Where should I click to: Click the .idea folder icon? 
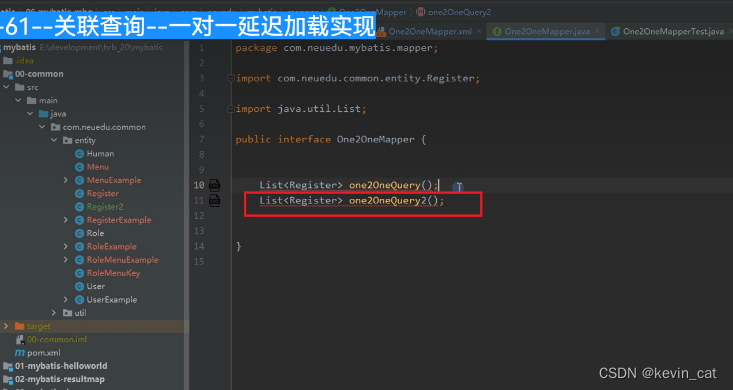pos(8,60)
